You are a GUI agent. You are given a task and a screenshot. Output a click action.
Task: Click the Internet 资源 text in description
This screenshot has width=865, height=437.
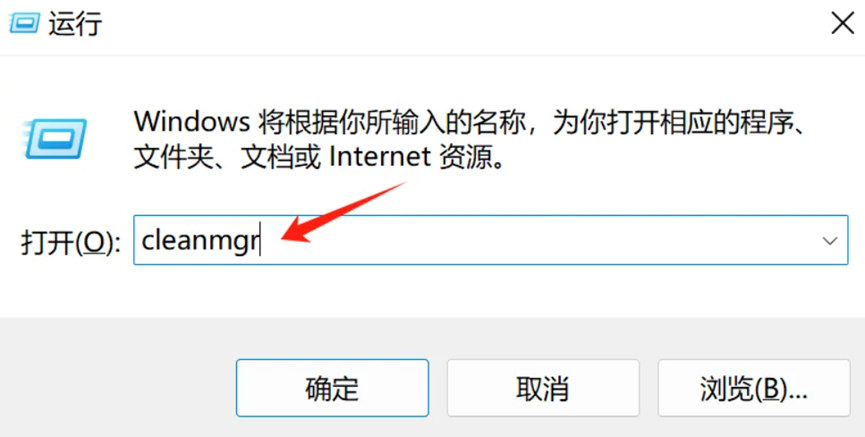point(417,158)
